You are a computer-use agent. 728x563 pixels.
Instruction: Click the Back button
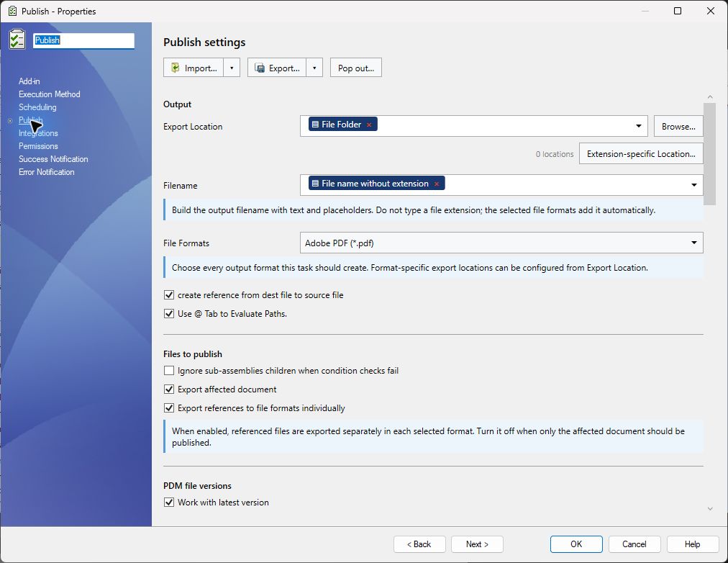point(419,544)
